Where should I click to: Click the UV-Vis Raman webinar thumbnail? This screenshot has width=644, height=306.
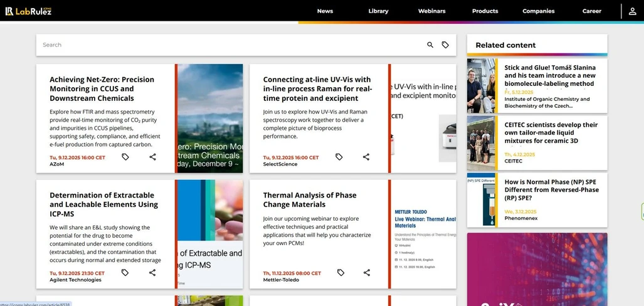tap(423, 119)
